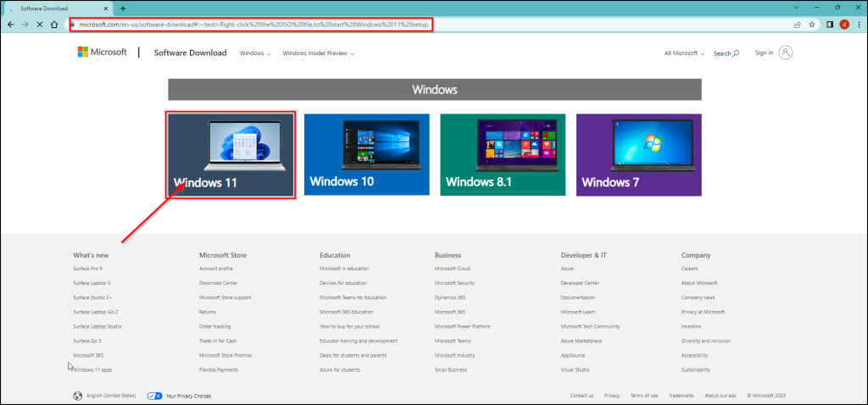
Task: Open How to buy for your school
Action: point(350,326)
